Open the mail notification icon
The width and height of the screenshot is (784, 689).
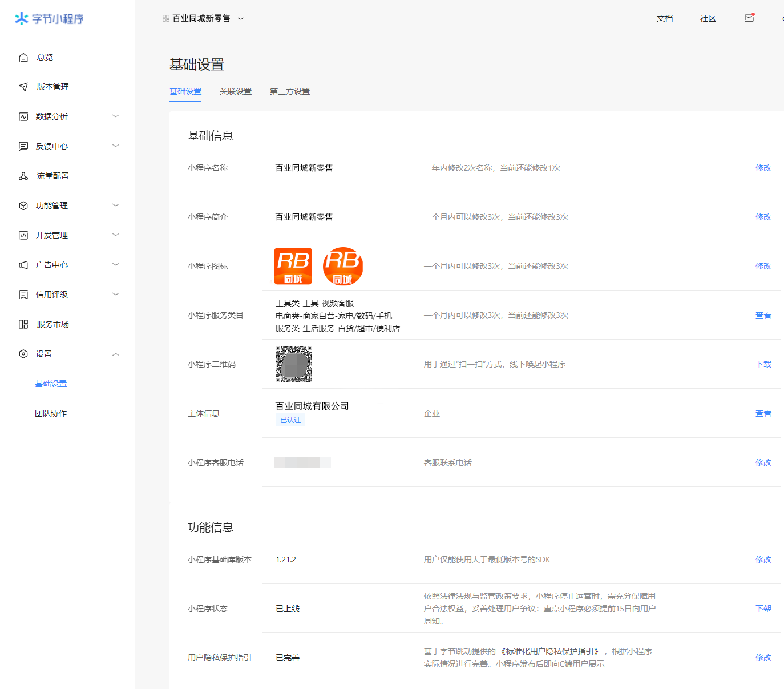[749, 18]
